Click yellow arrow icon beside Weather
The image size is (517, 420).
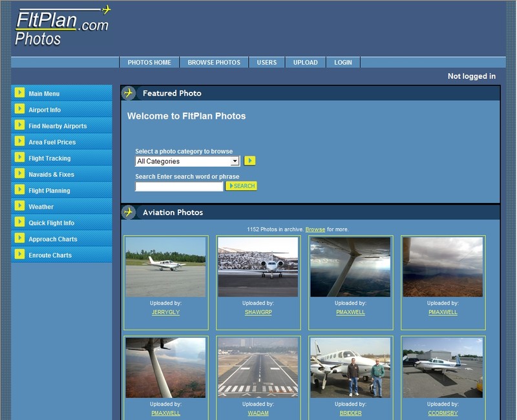pyautogui.click(x=20, y=206)
